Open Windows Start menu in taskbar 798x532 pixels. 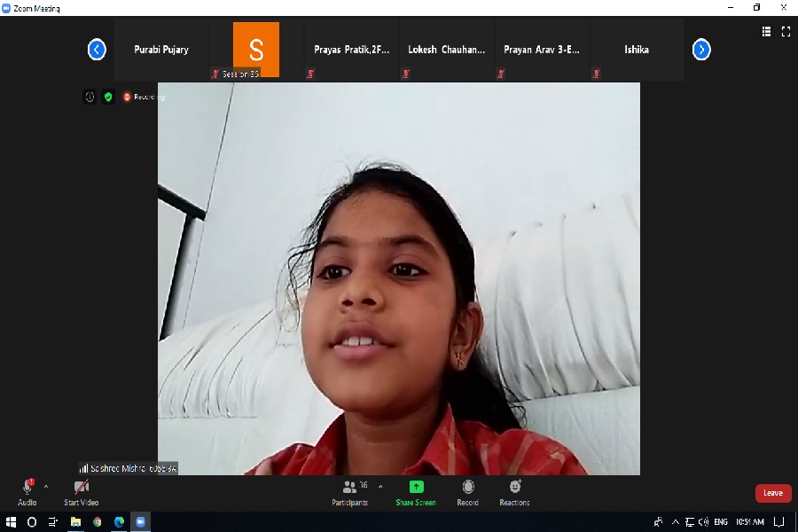tap(12, 522)
